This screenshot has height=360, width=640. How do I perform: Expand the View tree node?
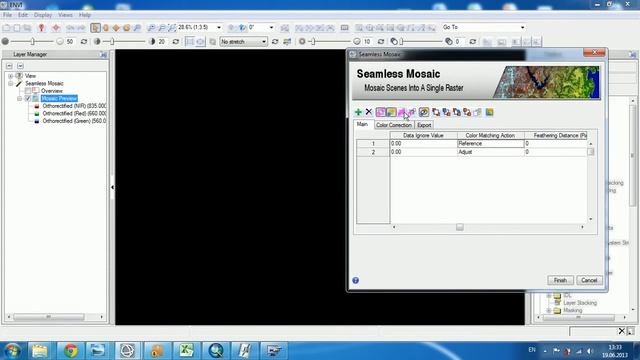point(11,76)
